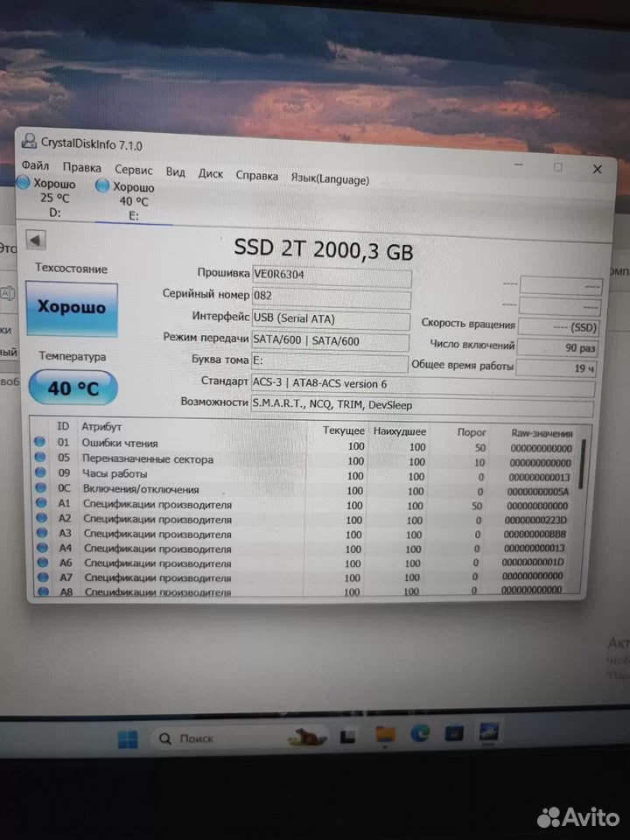The width and height of the screenshot is (630, 840).
Task: Click status dot for attribute A1
Action: [41, 502]
